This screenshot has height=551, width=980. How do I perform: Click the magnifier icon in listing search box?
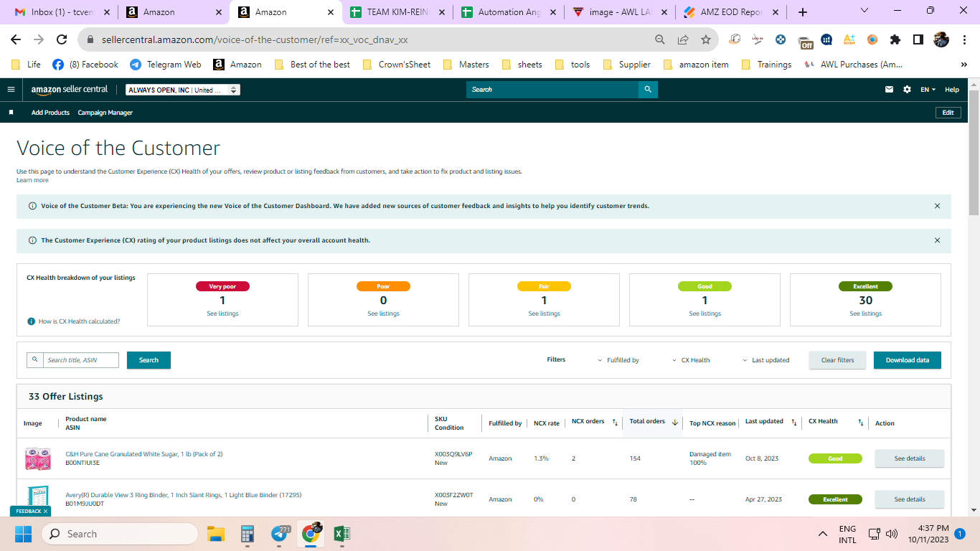pos(34,360)
